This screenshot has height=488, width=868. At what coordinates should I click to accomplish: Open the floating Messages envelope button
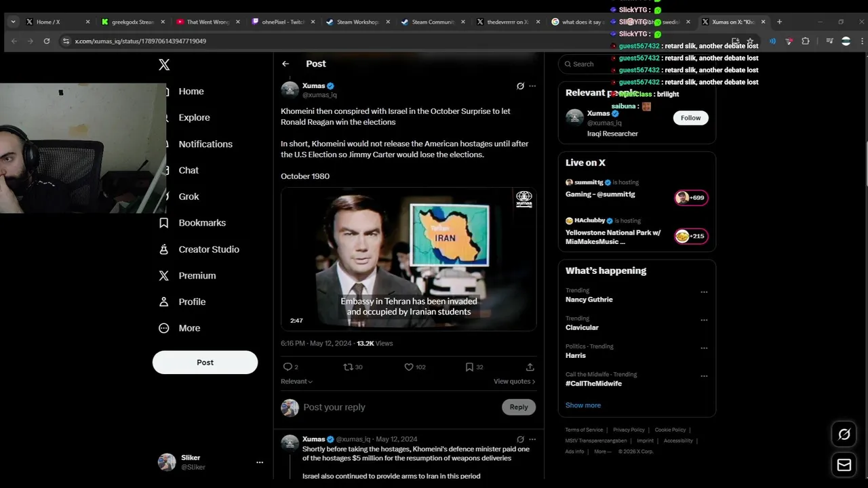click(x=844, y=465)
